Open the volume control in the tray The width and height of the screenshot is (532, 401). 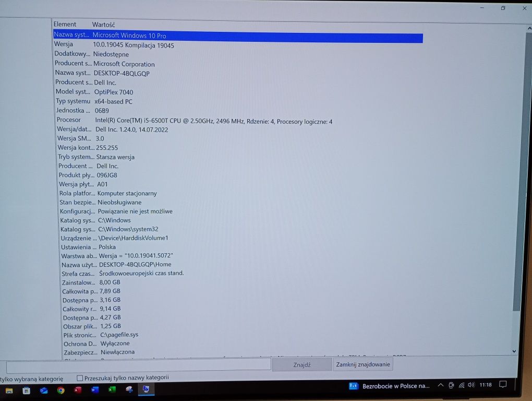(x=471, y=385)
